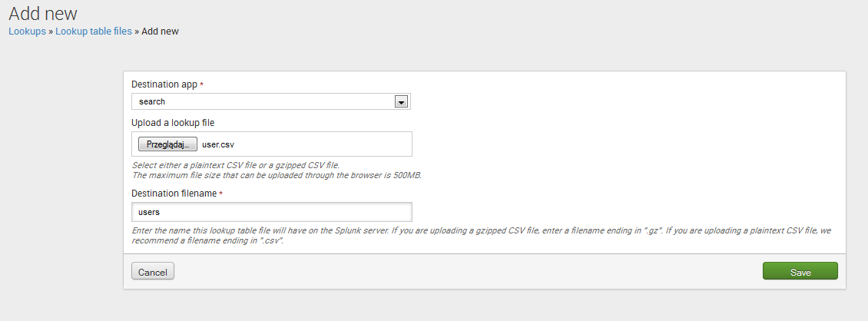The width and height of the screenshot is (868, 321).
Task: Cancel the new lookup file form
Action: (x=153, y=272)
